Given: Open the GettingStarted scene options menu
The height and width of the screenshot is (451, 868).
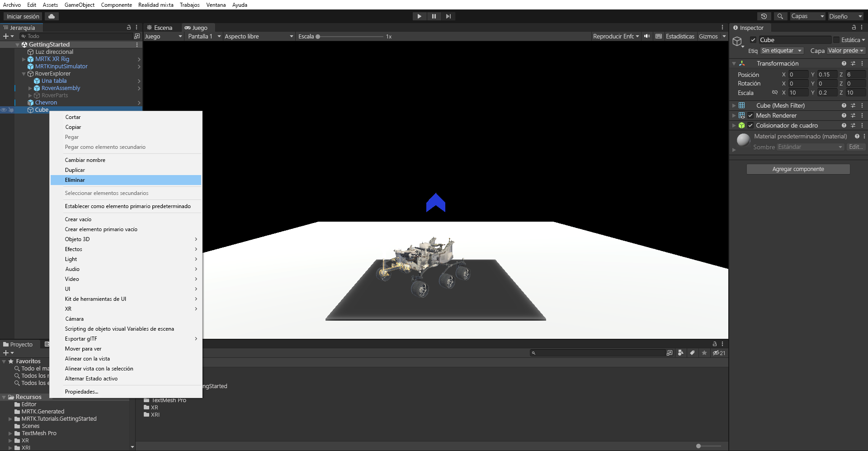Looking at the screenshot, I should [137, 44].
